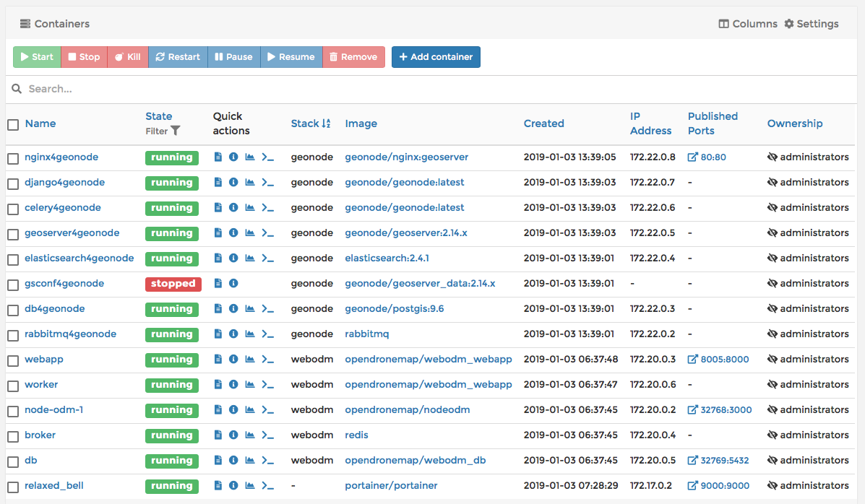Select the broker row checkbox
Image resolution: width=865 pixels, height=504 pixels.
tap(13, 437)
